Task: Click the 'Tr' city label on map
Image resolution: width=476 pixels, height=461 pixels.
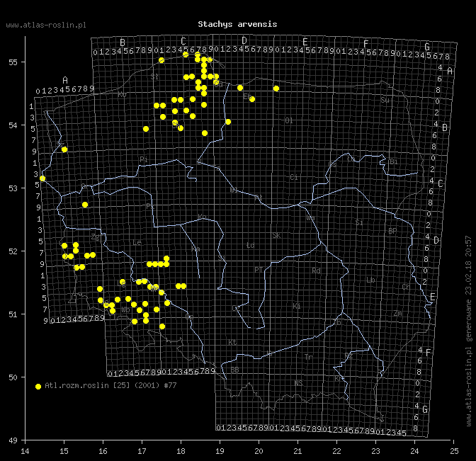Action: 308,357
